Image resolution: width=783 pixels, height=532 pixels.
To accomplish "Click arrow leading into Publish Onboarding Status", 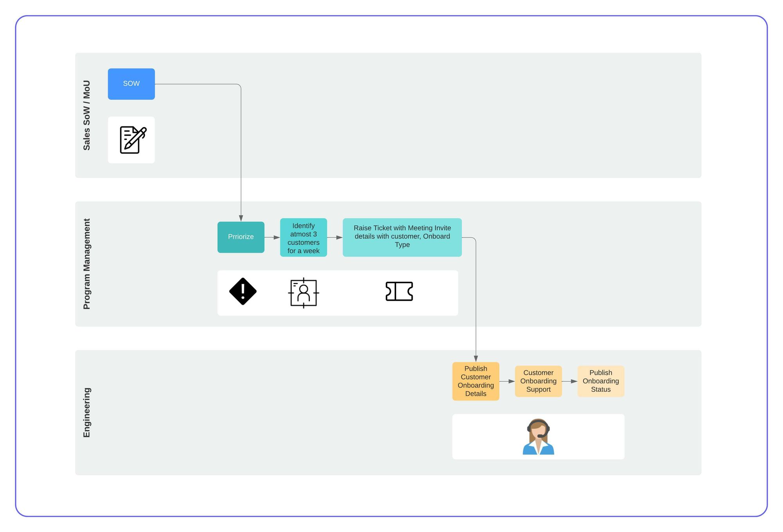I will coord(570,381).
